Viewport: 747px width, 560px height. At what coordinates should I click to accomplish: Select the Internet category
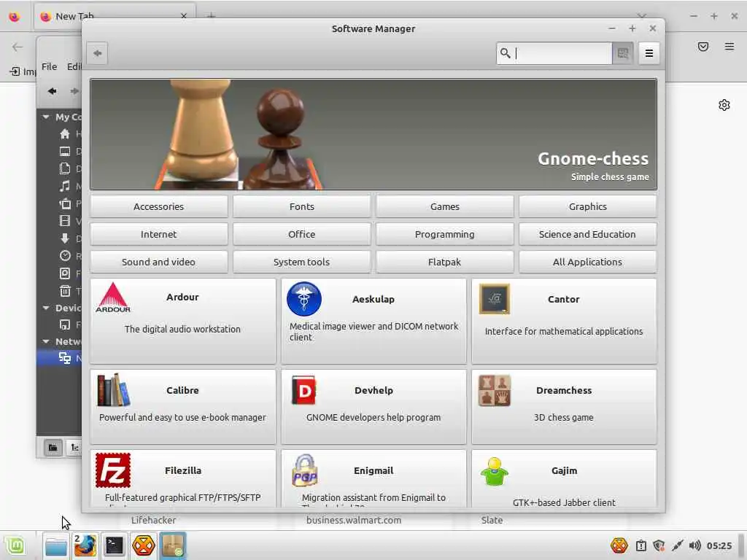click(x=158, y=234)
